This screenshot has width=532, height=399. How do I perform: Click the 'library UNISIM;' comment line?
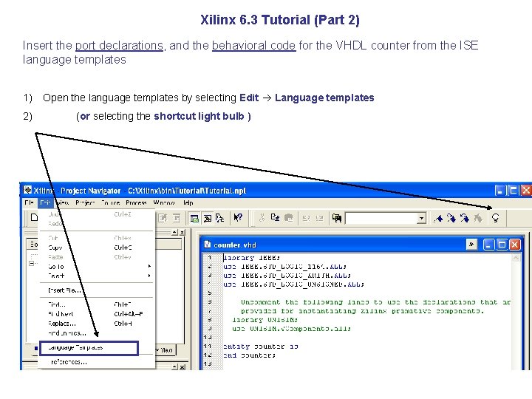[265, 320]
